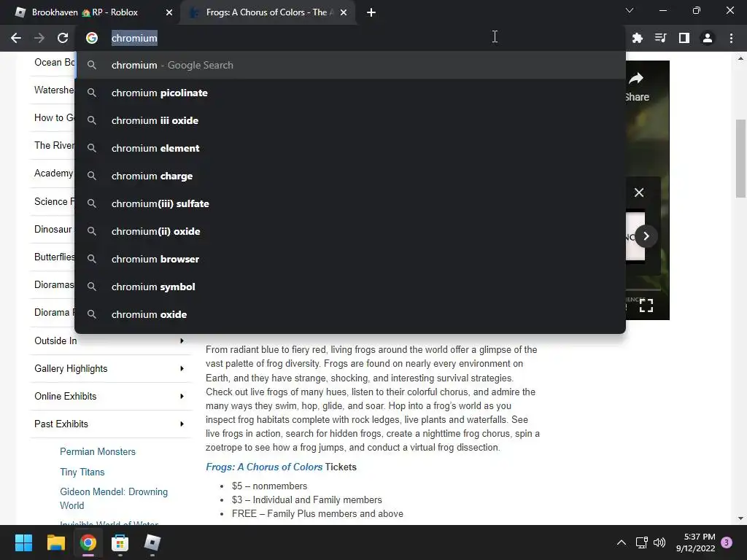Reload the current page

pyautogui.click(x=63, y=38)
